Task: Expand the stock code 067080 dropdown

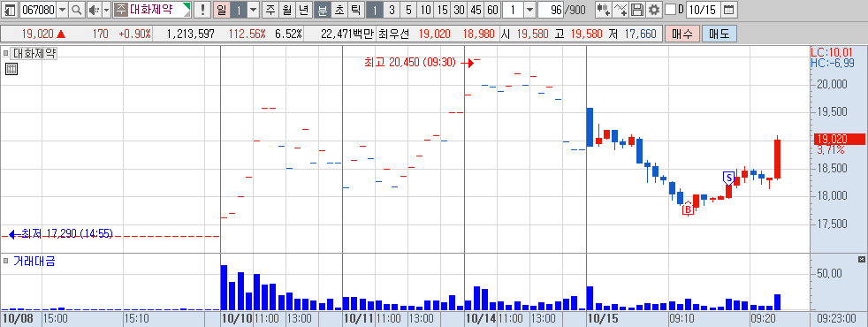Action: tap(62, 10)
